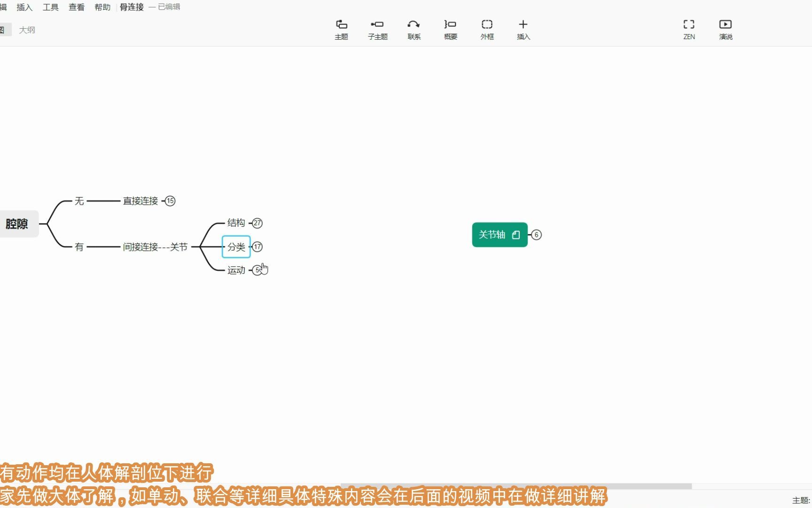Image resolution: width=812 pixels, height=508 pixels.
Task: Select the 联系 (Relationship) tool
Action: [414, 29]
